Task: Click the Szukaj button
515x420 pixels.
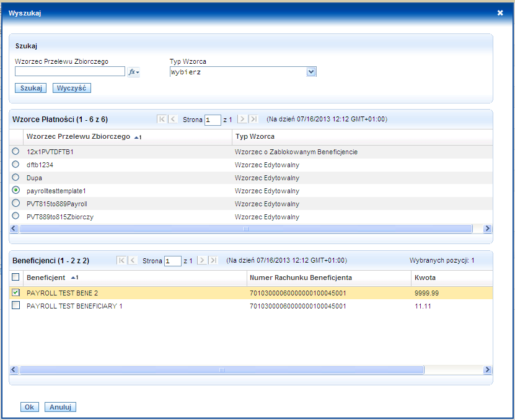Action: click(31, 88)
